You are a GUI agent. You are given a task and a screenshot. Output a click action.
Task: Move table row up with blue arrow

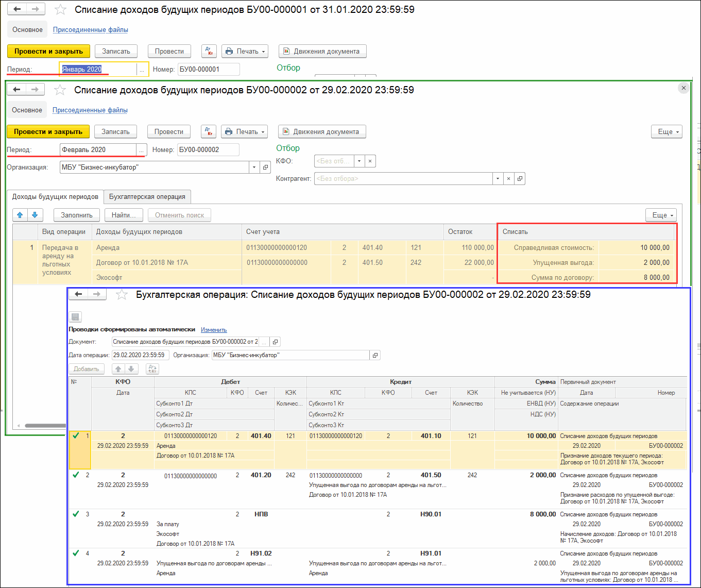(20, 215)
